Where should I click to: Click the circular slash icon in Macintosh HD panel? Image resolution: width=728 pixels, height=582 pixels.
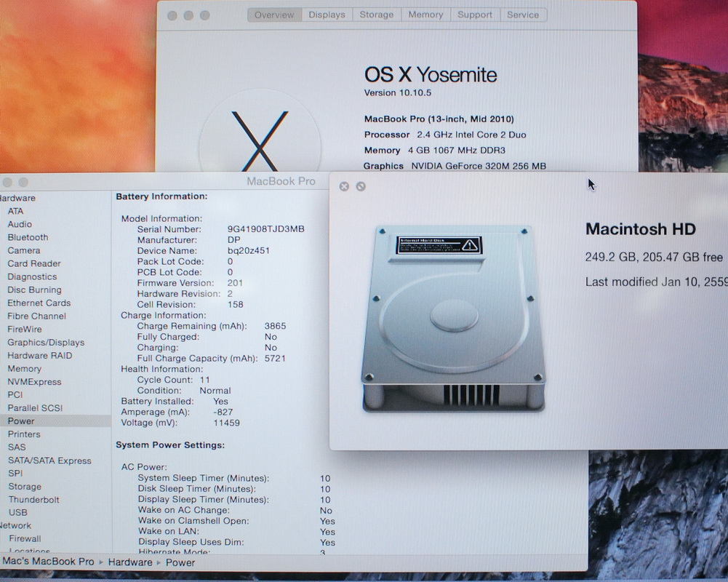click(361, 186)
